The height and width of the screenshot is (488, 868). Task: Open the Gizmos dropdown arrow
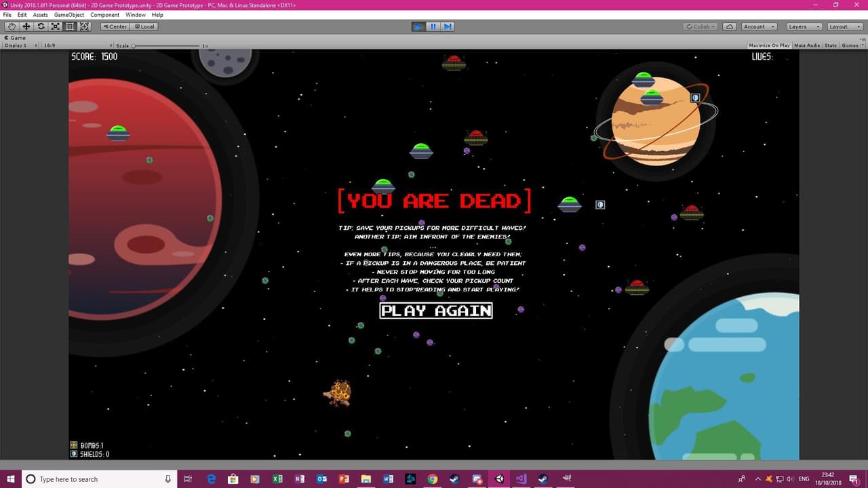[x=862, y=45]
